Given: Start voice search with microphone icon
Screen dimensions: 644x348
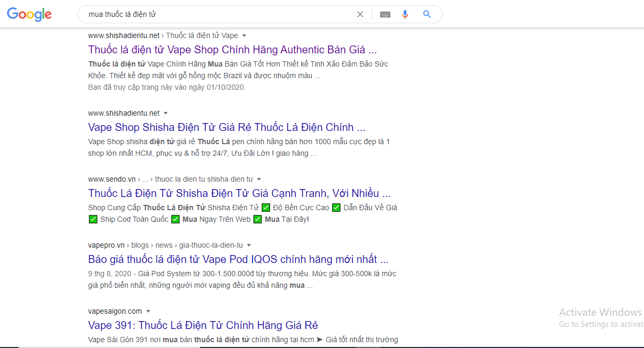Looking at the screenshot, I should (x=405, y=14).
